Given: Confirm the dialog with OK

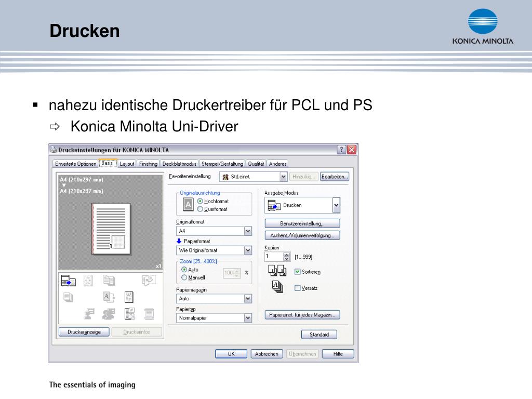Looking at the screenshot, I should pos(231,354).
